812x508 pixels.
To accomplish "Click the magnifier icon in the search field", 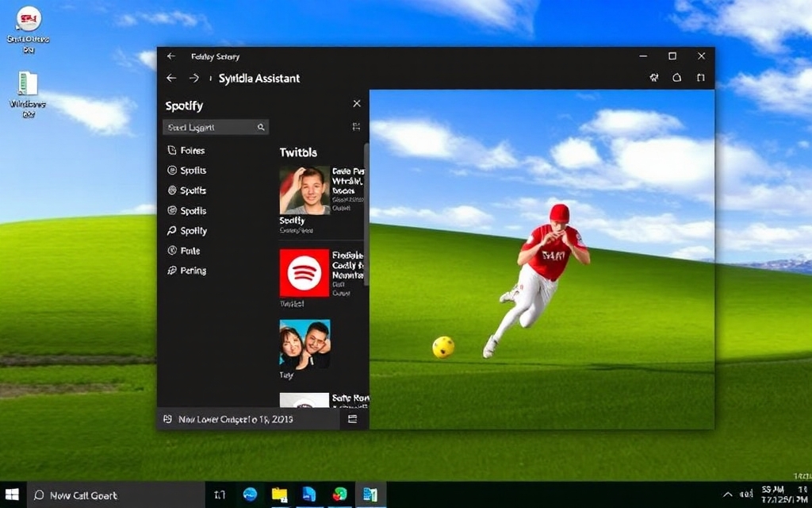I will pyautogui.click(x=261, y=127).
